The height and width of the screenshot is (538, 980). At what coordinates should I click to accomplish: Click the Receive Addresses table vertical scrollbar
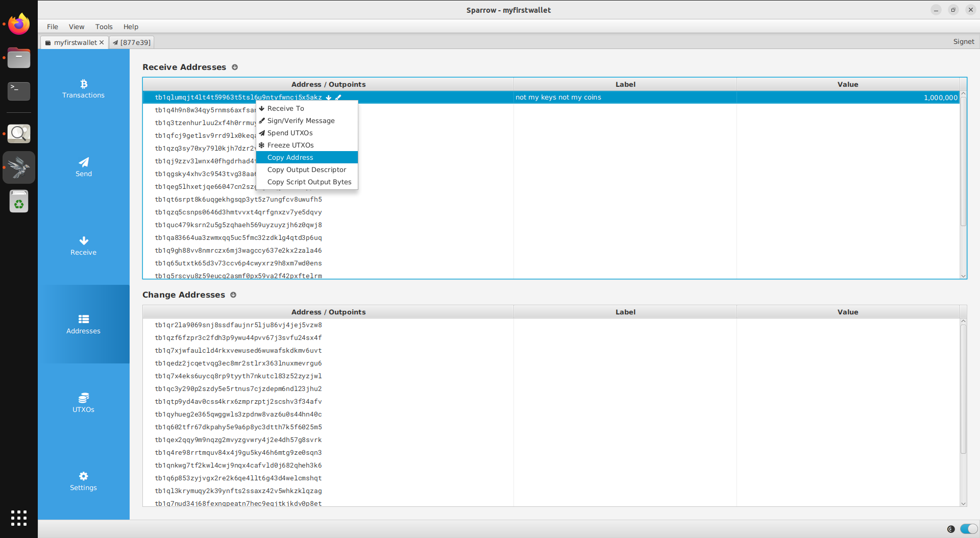click(963, 161)
